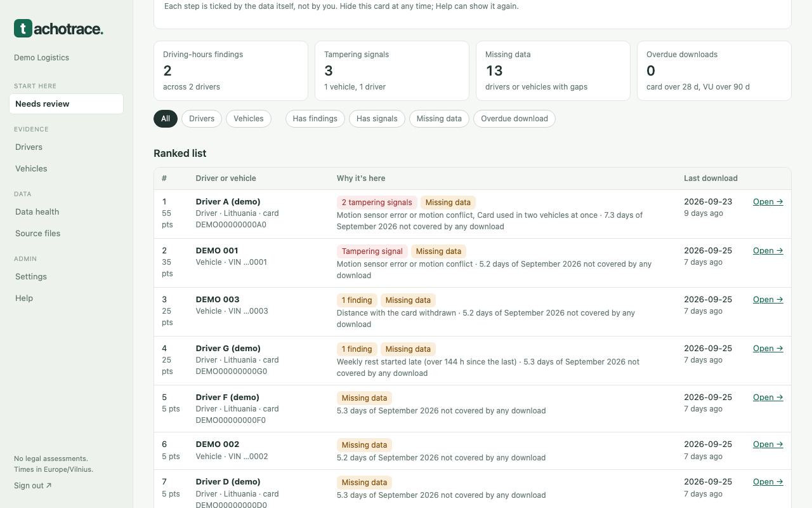This screenshot has height=508, width=812.
Task: Toggle the Overdue download filter
Action: tap(514, 119)
